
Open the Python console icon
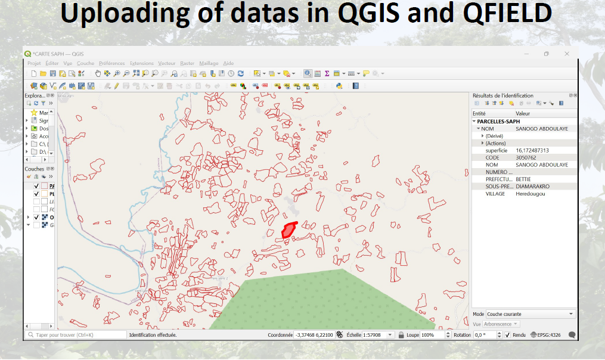[x=339, y=86]
